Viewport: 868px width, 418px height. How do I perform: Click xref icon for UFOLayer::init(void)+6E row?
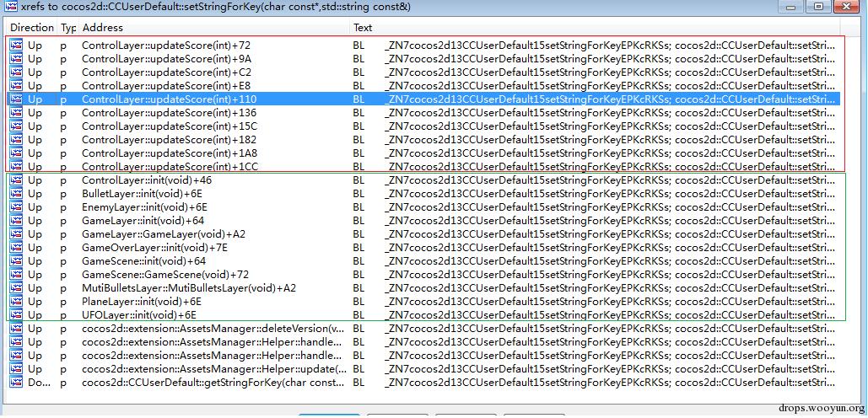(x=15, y=314)
